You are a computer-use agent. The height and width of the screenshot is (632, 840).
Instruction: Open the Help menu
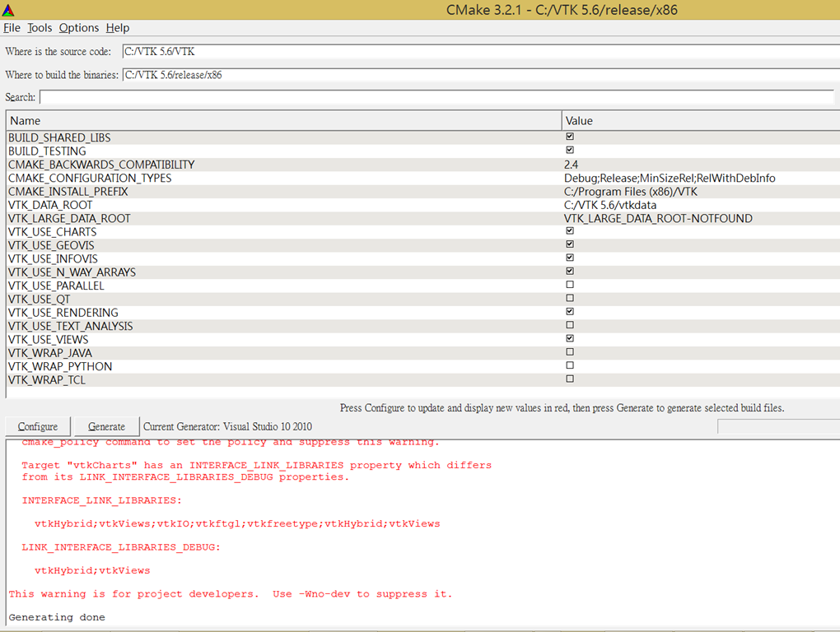click(x=117, y=28)
